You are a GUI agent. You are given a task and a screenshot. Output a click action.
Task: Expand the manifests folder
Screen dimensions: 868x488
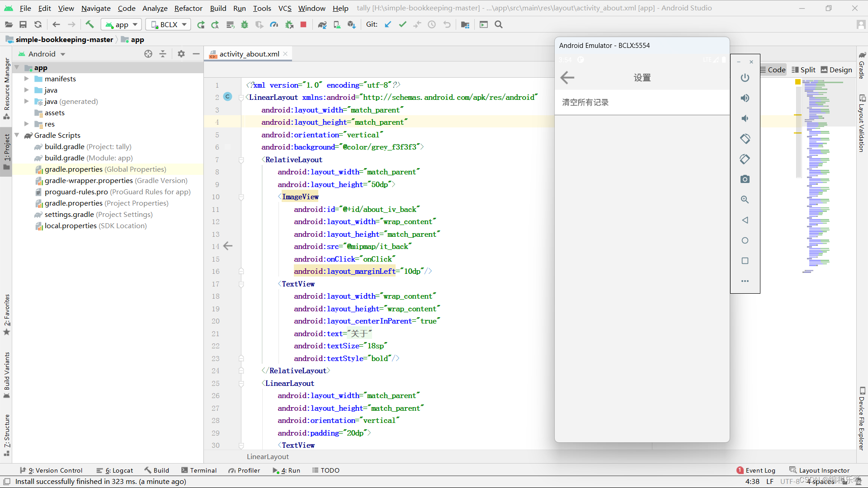(x=27, y=79)
